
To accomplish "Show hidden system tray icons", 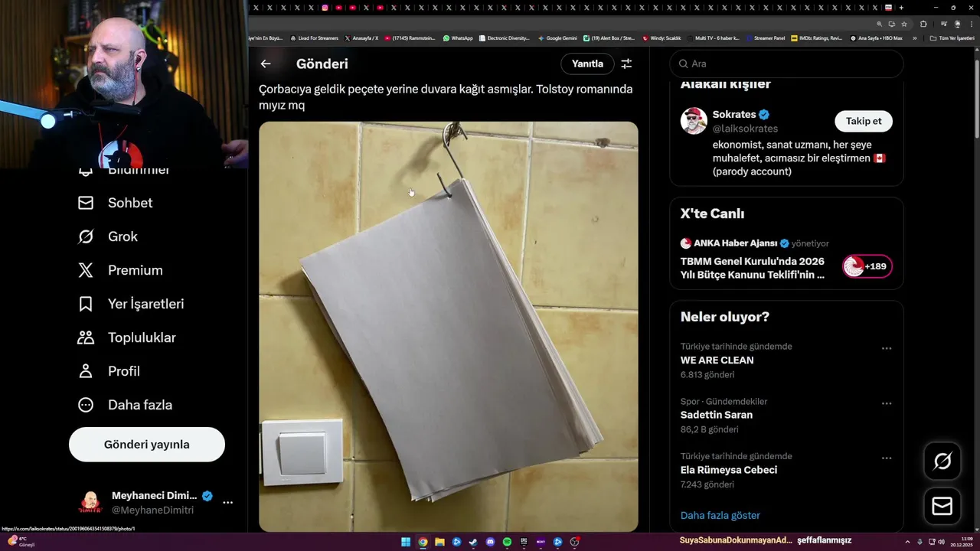I will (907, 542).
